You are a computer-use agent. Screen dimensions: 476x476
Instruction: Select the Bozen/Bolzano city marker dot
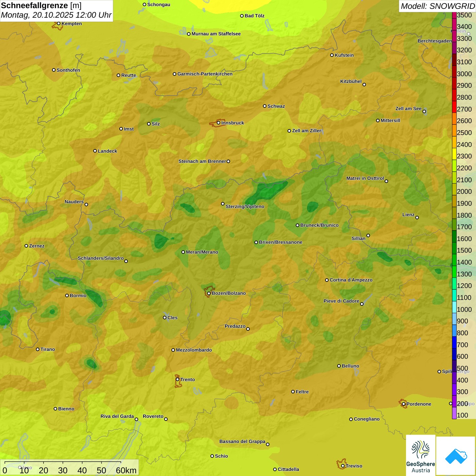coord(209,293)
